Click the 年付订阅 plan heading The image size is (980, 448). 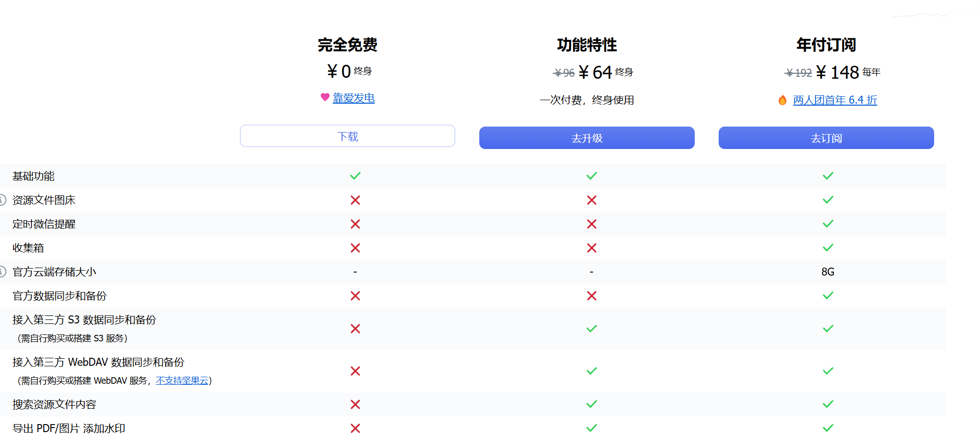(826, 45)
